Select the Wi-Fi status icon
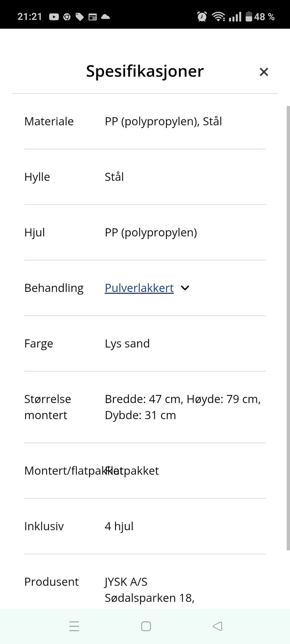The height and width of the screenshot is (644, 290). point(219,17)
